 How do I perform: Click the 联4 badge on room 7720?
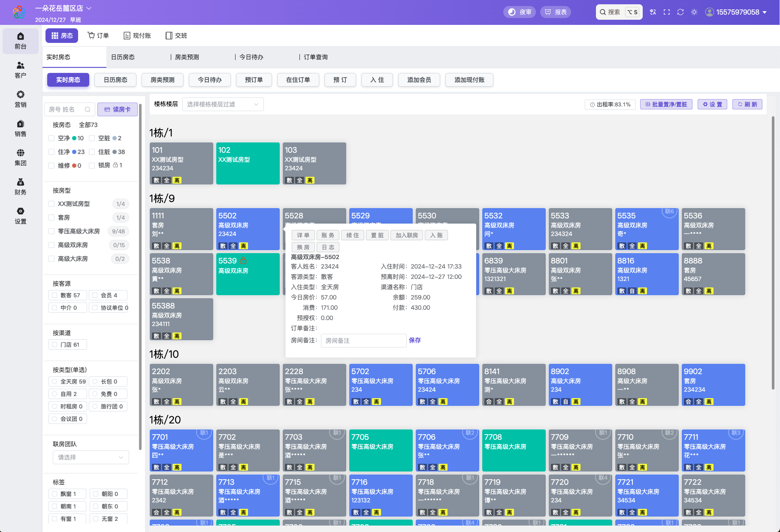click(x=603, y=478)
